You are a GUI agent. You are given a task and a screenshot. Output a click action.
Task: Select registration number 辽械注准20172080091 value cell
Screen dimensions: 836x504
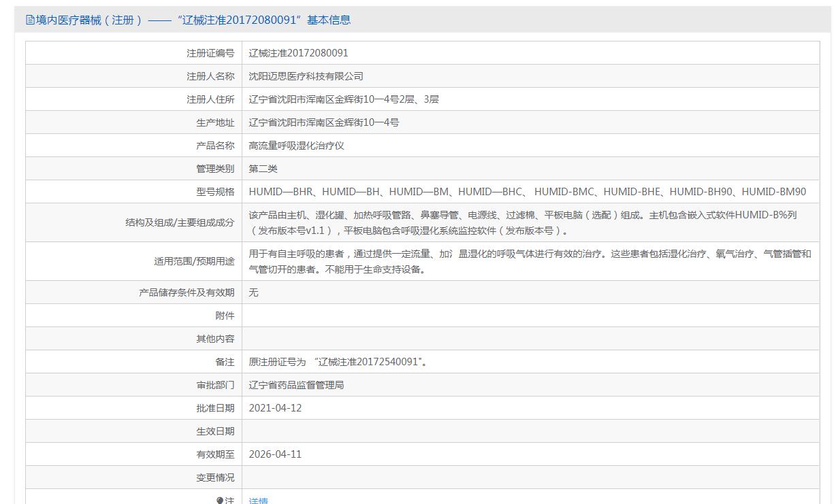[530, 53]
